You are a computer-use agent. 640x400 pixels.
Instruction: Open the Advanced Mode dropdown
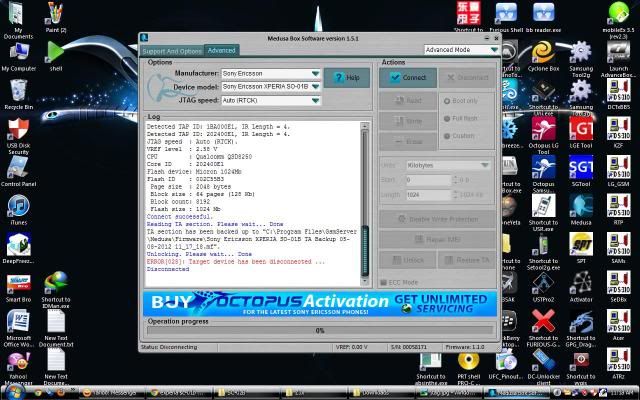coord(462,49)
